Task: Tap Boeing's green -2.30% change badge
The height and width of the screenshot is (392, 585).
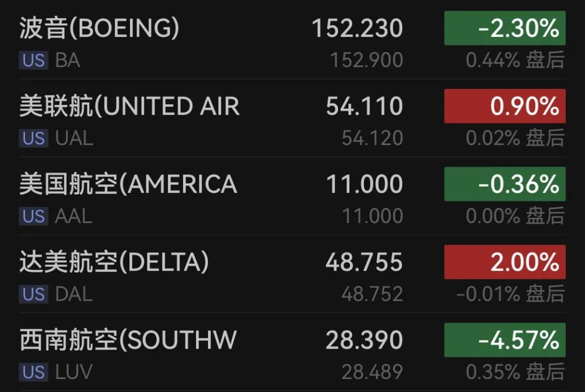Action: point(504,28)
